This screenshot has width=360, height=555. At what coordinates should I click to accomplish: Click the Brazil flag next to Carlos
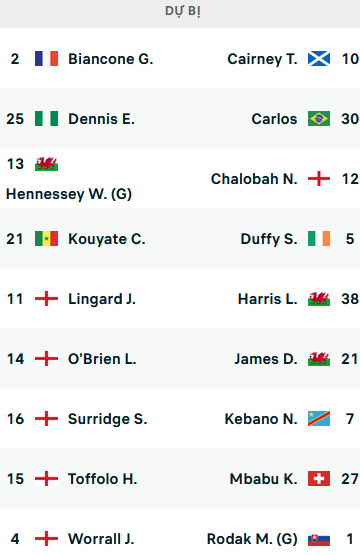pos(319,119)
